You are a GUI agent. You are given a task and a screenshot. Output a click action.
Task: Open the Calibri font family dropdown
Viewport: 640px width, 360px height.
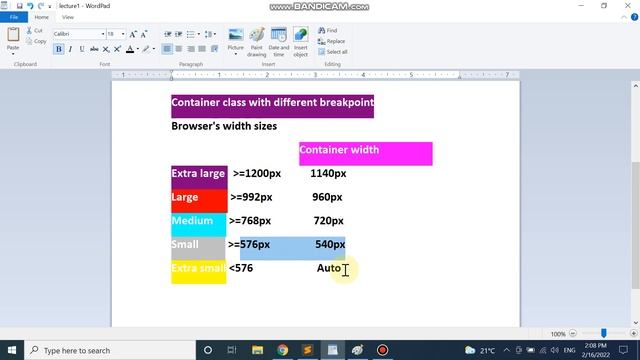tap(103, 34)
